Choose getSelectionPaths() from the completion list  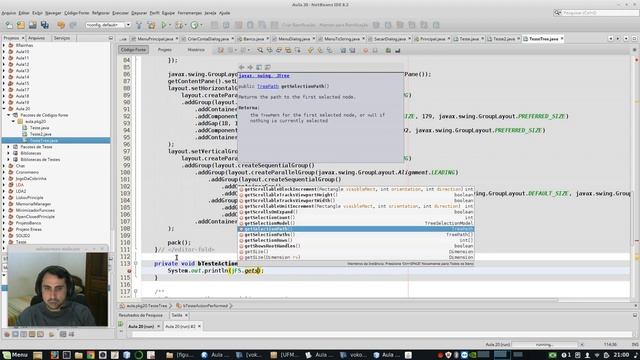(356, 235)
